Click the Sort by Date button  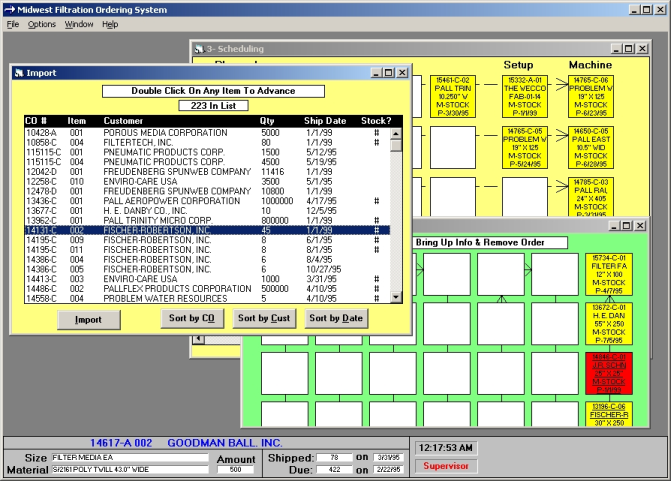coord(336,318)
